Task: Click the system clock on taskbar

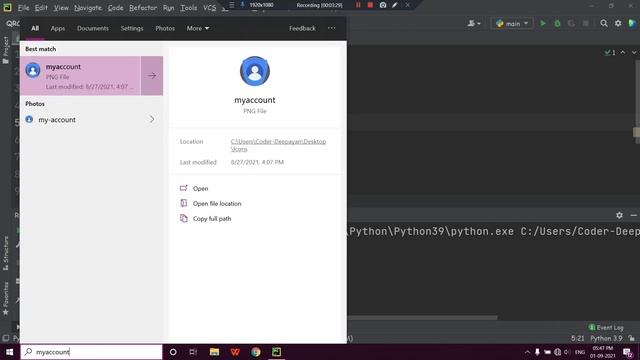Action: (x=602, y=352)
